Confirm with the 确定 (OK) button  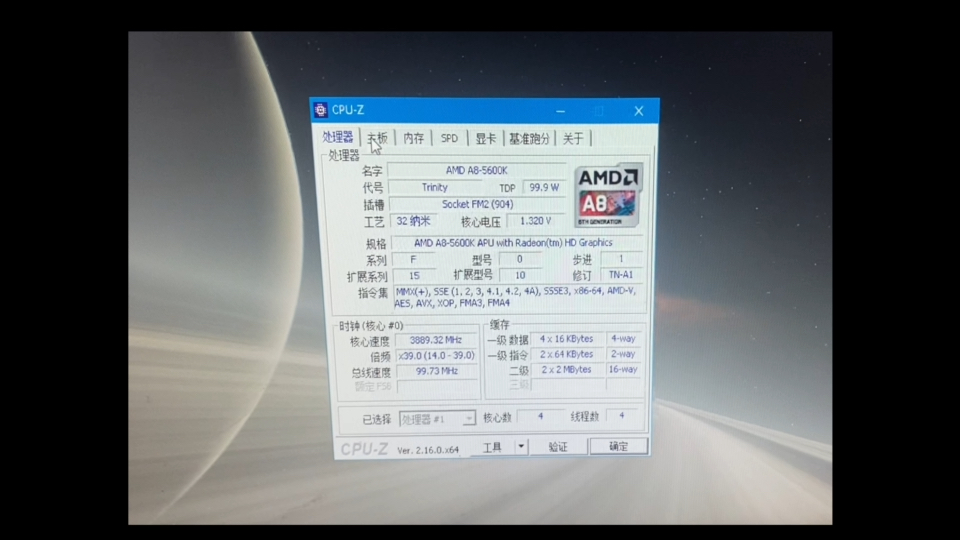click(x=618, y=446)
